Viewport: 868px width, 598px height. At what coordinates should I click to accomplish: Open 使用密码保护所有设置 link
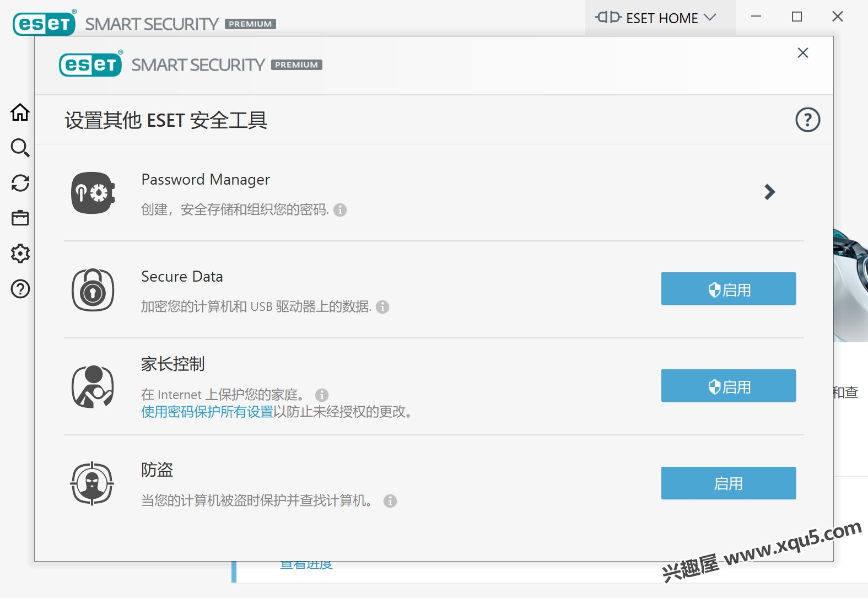pos(207,412)
